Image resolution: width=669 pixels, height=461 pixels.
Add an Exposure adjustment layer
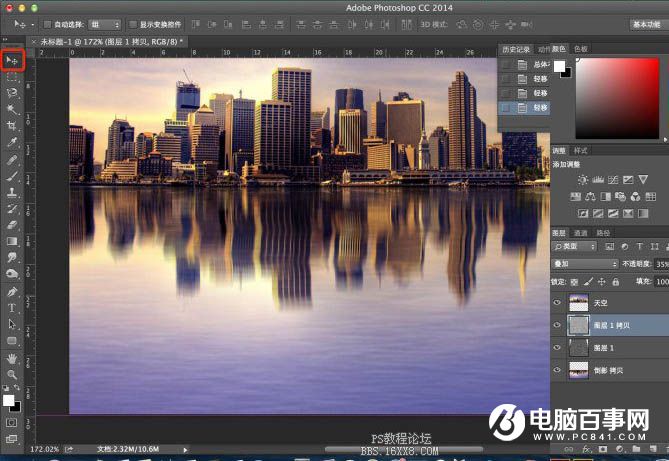point(628,180)
